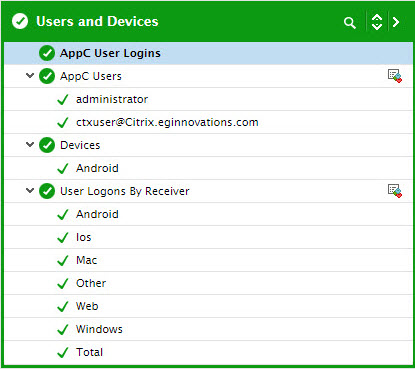Collapse the User Logons By Receiver node

[x=30, y=191]
